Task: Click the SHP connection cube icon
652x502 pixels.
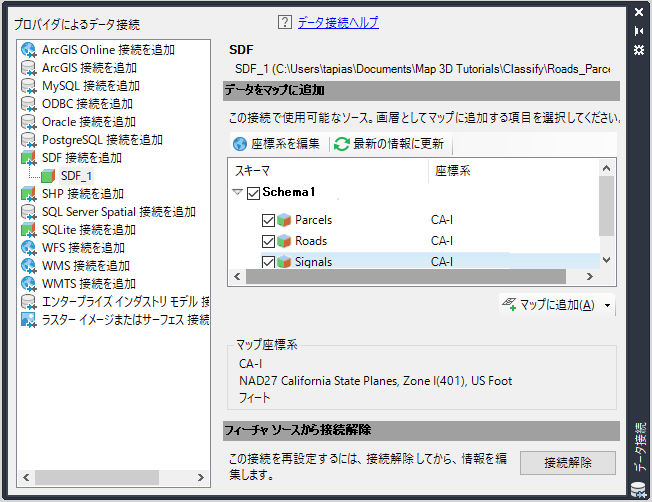Action: [29, 194]
